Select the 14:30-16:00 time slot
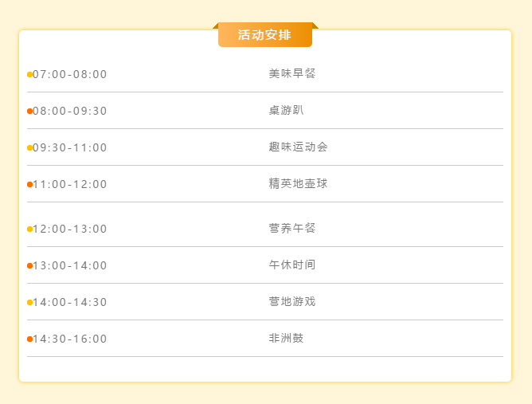Screen dimensions: 532x404 70,339
